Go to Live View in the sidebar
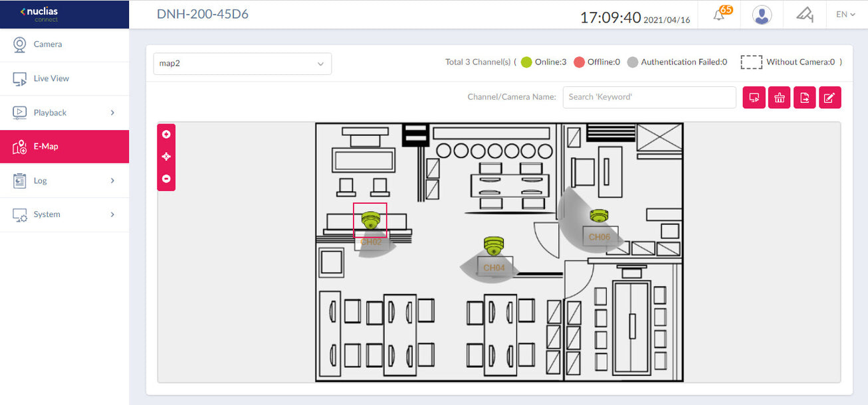 click(x=51, y=78)
